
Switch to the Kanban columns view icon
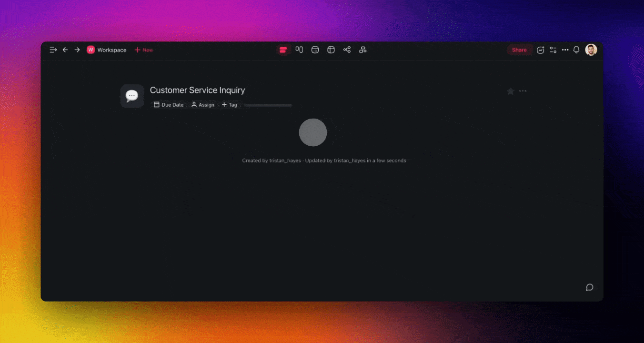pos(299,50)
